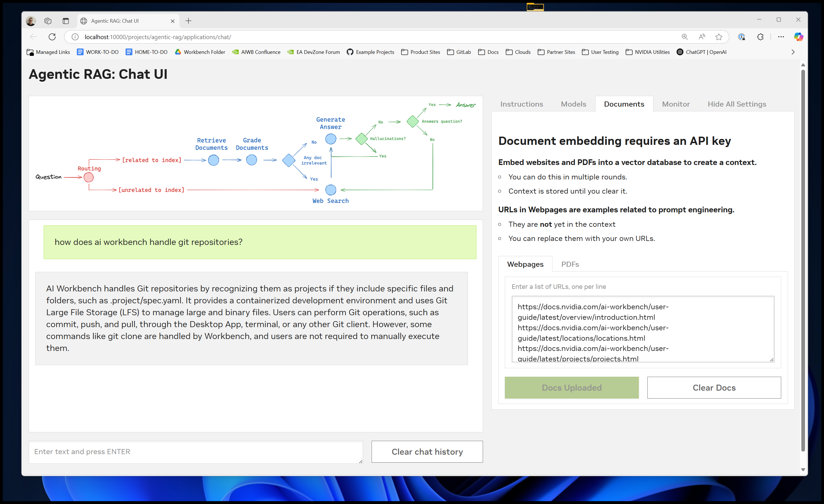Click the resize handle of the chat input box
This screenshot has width=824, height=504.
[x=360, y=461]
